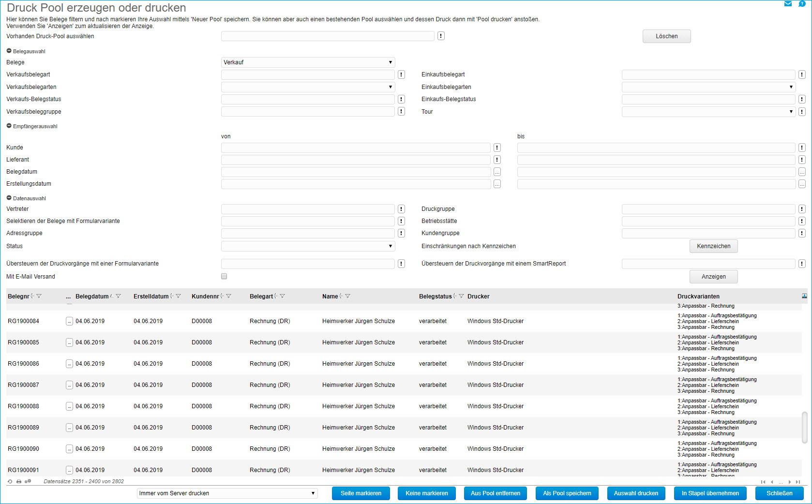812x504 pixels.
Task: Click the filter icon on Belegart column
Action: [282, 296]
